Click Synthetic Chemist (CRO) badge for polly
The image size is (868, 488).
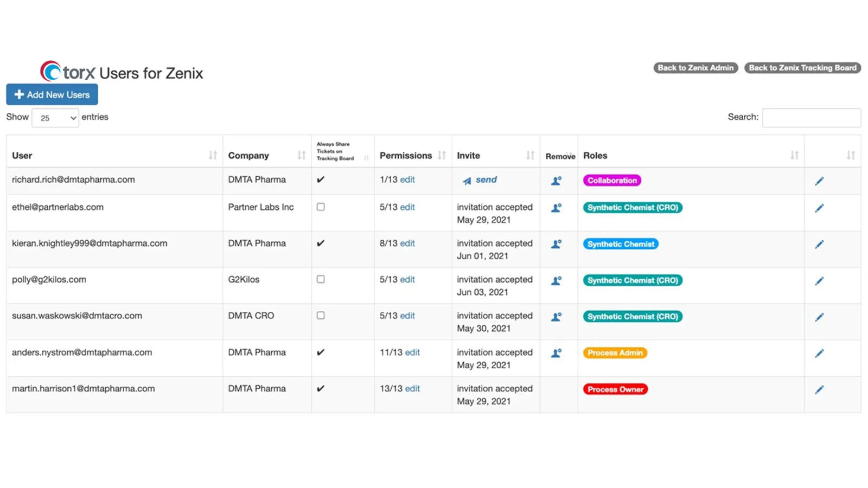coord(633,280)
